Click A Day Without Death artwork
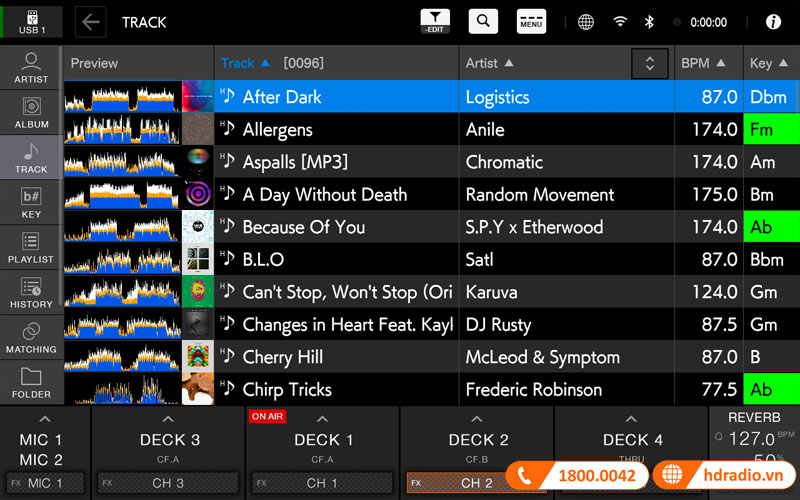Viewport: 800px width, 500px height. 198,194
